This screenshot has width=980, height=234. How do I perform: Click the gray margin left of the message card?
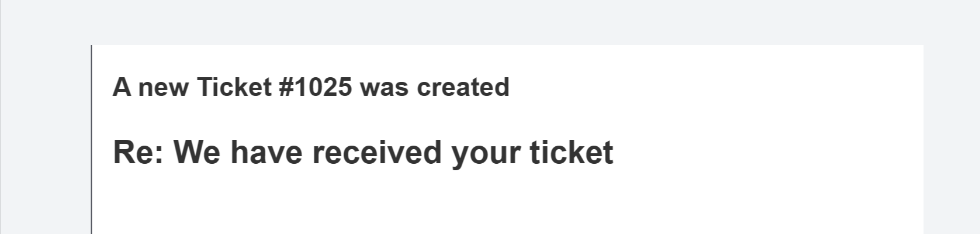pos(46,140)
